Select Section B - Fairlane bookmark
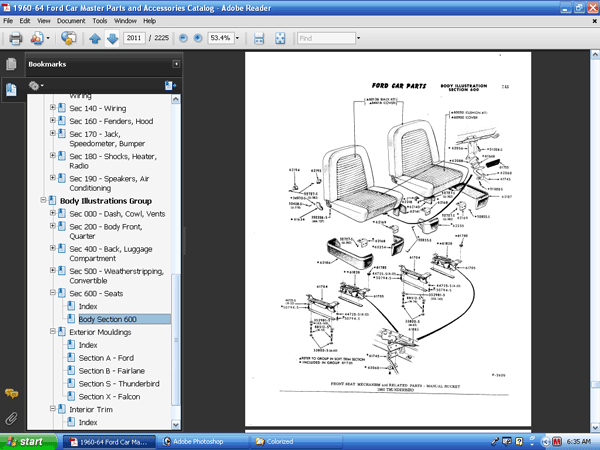600x450 pixels. (x=112, y=371)
